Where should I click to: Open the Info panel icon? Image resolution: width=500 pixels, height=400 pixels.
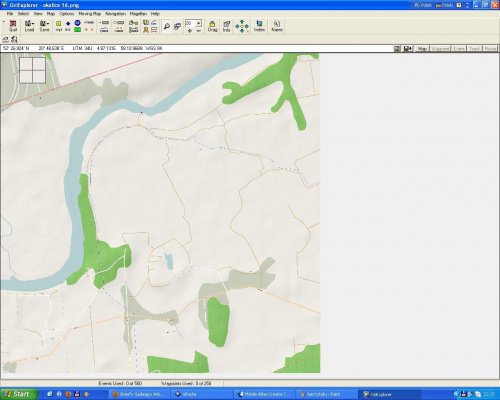(226, 26)
